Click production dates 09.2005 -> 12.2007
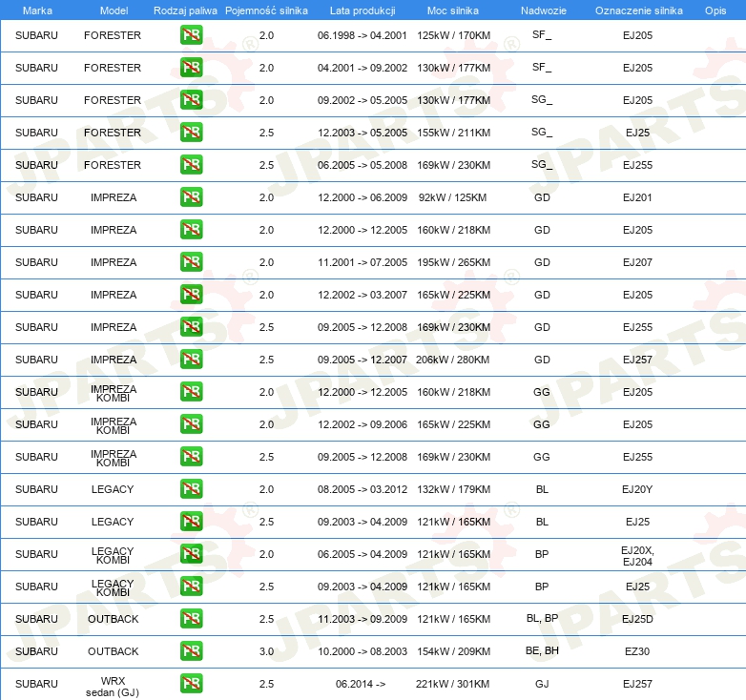Screen dimensions: 746x700 [x=363, y=360]
